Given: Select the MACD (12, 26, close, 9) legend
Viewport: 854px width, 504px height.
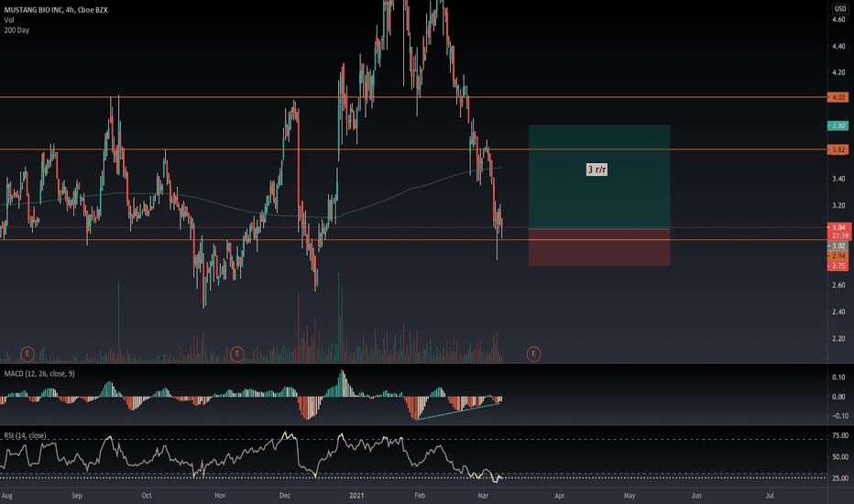Looking at the screenshot, I should coord(39,374).
